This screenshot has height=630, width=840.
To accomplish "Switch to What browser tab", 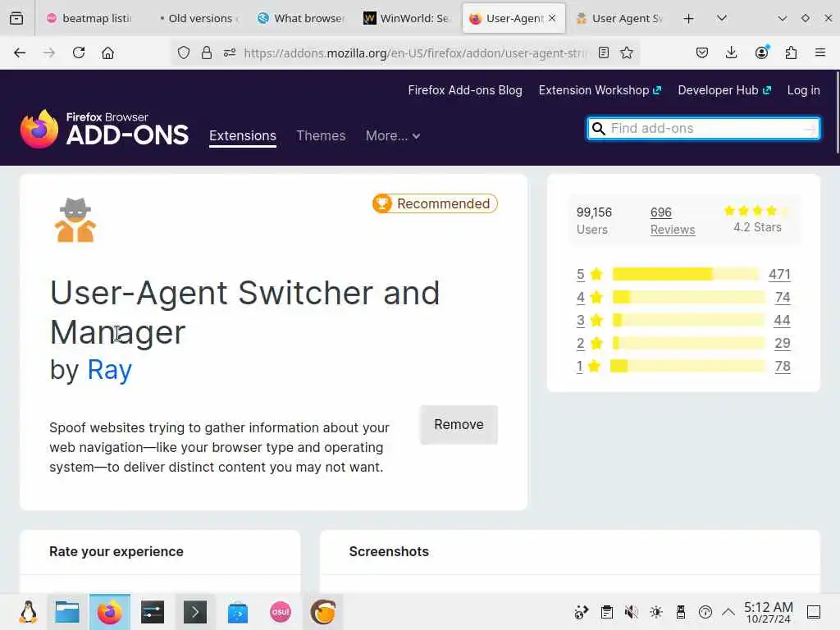I will [301, 18].
